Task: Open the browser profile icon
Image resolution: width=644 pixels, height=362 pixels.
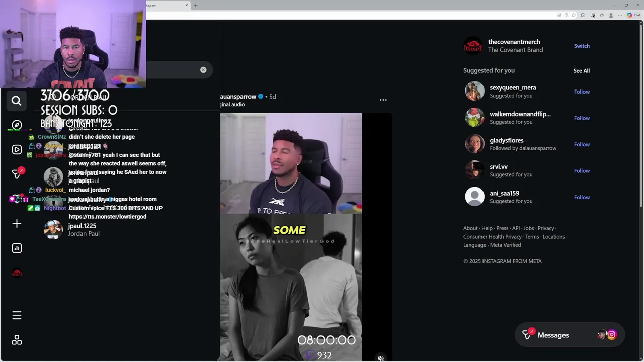Action: click(611, 15)
